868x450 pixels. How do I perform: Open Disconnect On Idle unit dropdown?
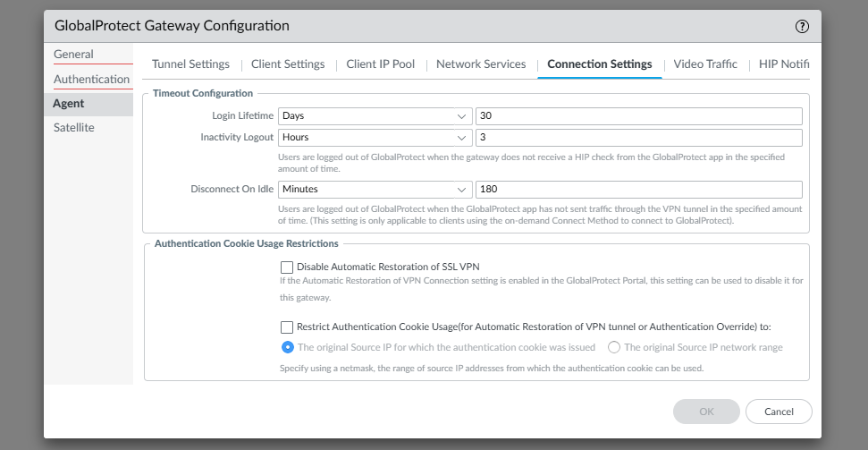tap(375, 190)
